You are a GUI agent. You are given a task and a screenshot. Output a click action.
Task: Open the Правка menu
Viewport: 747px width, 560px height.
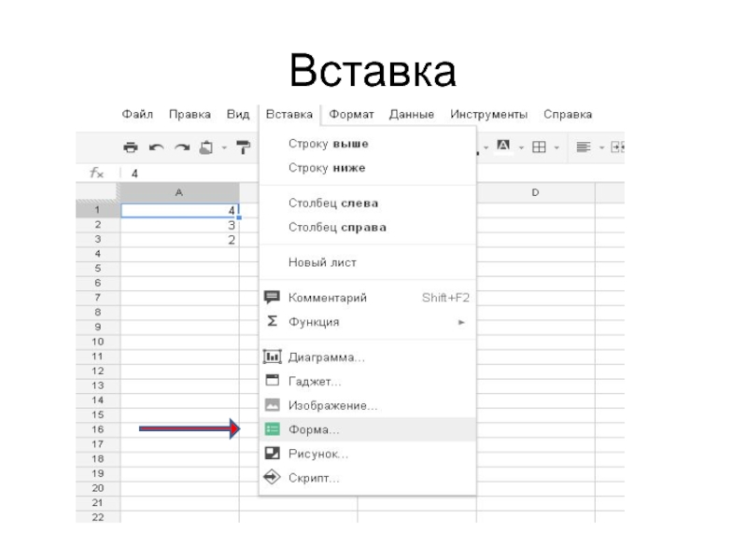coord(190,114)
